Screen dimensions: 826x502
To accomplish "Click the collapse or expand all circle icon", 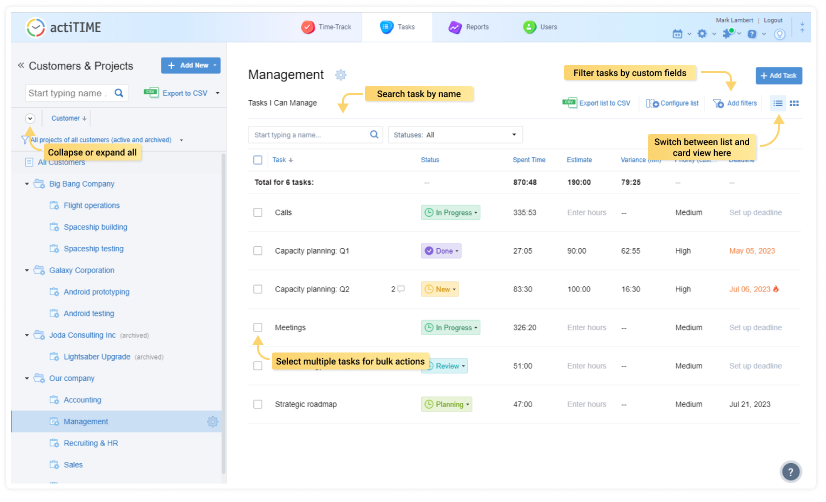I will click(30, 119).
